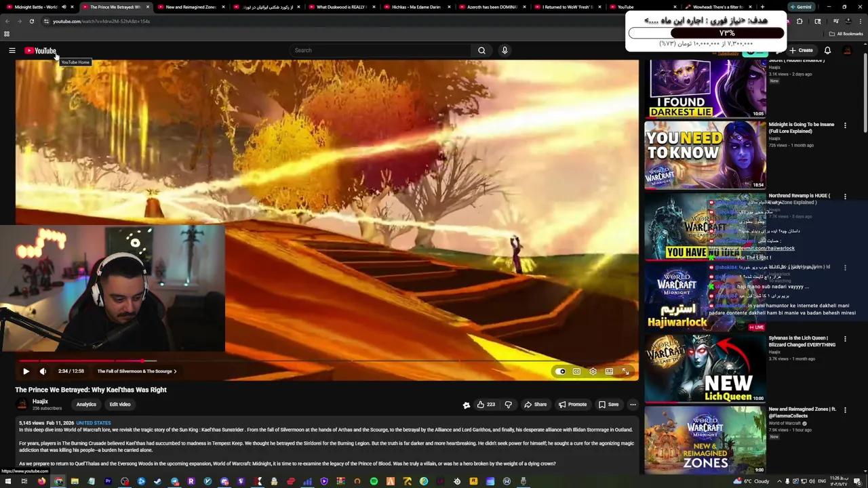The width and height of the screenshot is (868, 488).
Task: Open the YouTube guide hamburger menu
Action: click(x=12, y=50)
